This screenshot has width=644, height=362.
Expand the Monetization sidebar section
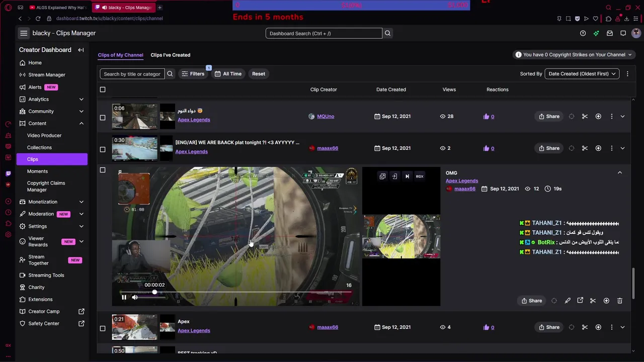click(82, 202)
